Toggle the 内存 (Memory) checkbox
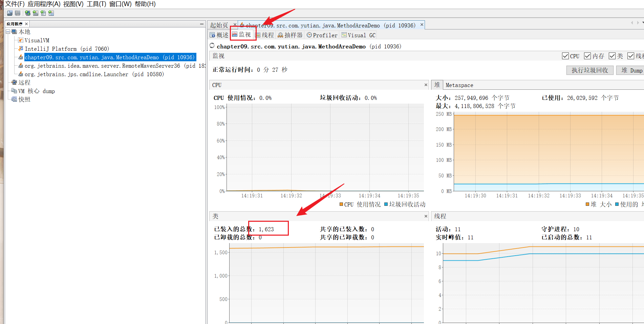 tap(587, 56)
